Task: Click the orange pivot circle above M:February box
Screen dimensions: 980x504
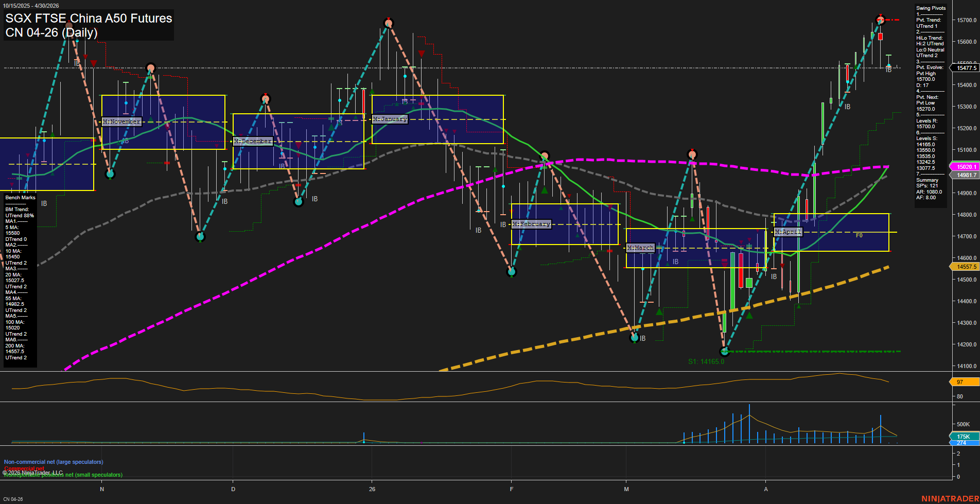Action: (544, 154)
